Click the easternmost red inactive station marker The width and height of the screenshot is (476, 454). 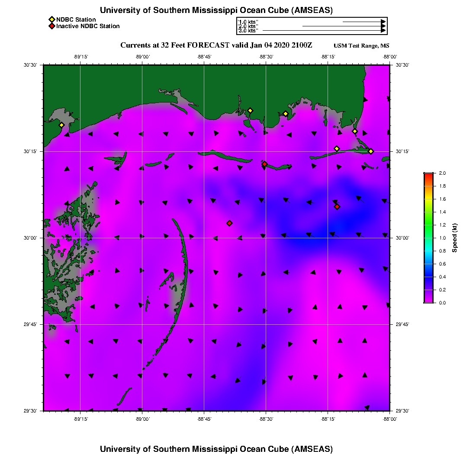[x=337, y=207]
